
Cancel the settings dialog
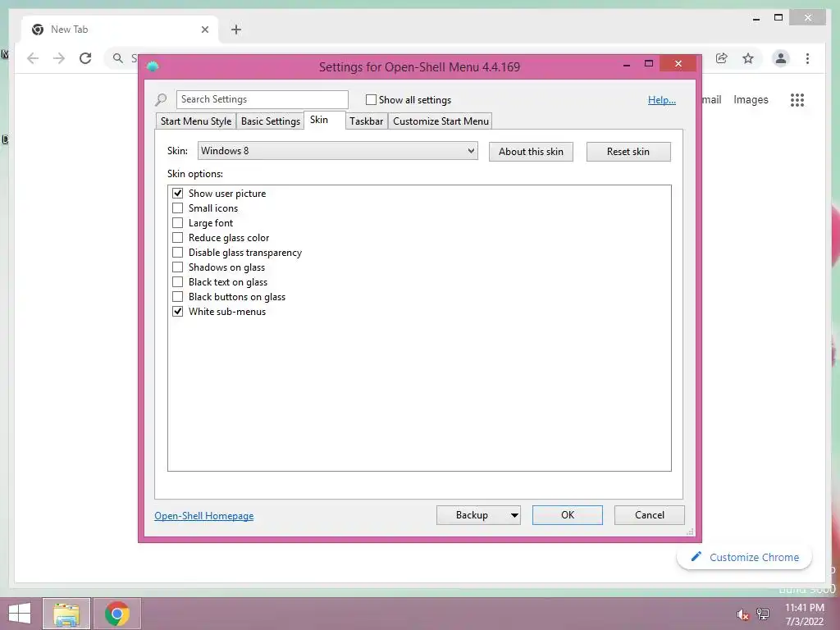(650, 515)
